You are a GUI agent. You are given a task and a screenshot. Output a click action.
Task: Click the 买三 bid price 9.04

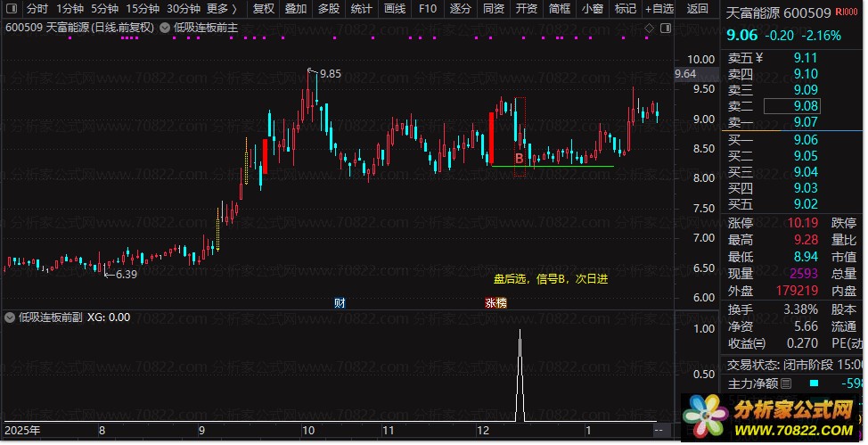click(x=805, y=172)
